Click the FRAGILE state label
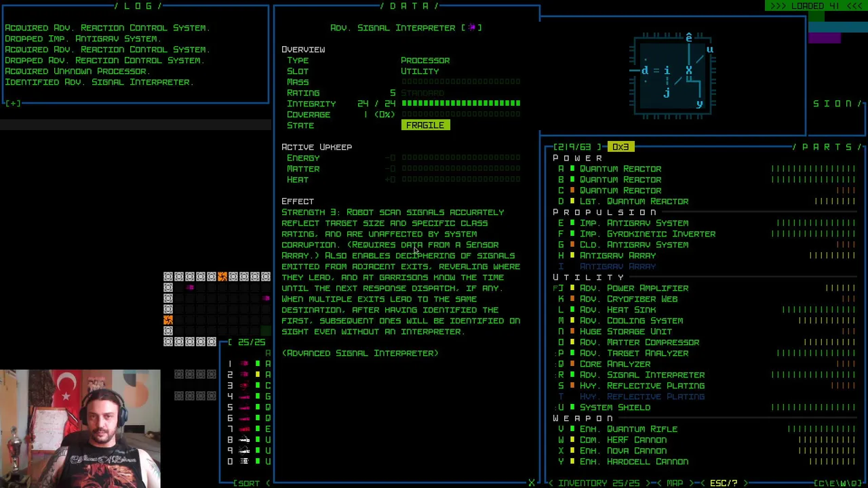868x488 pixels. pos(425,125)
